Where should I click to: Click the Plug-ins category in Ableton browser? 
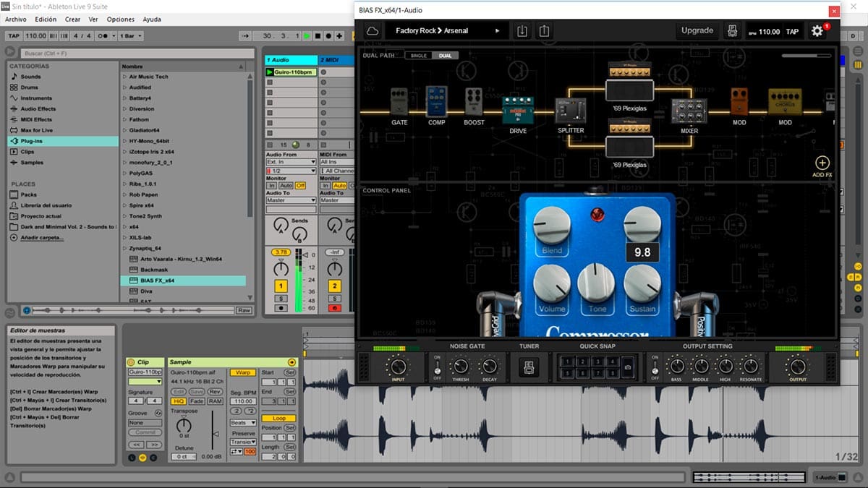point(63,141)
